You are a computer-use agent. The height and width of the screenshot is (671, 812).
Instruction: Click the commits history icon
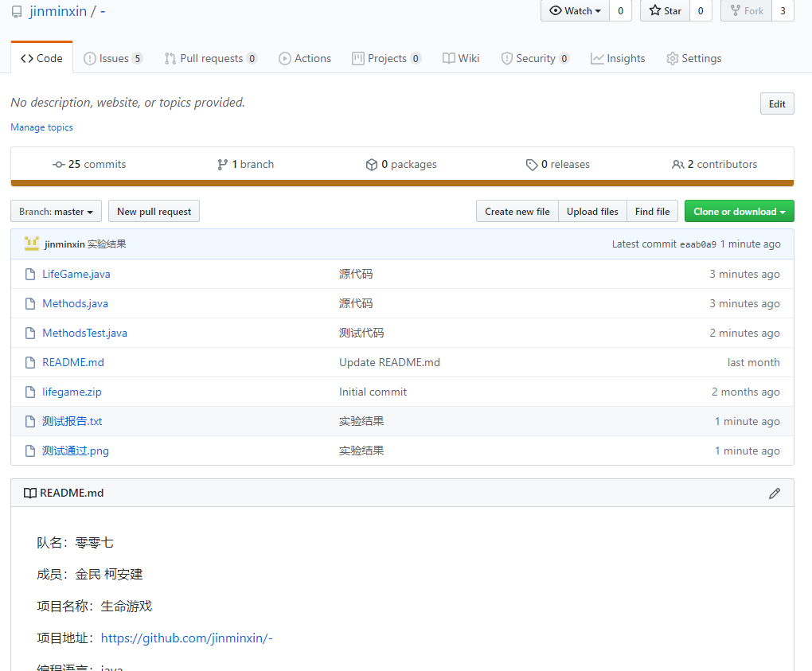(59, 165)
